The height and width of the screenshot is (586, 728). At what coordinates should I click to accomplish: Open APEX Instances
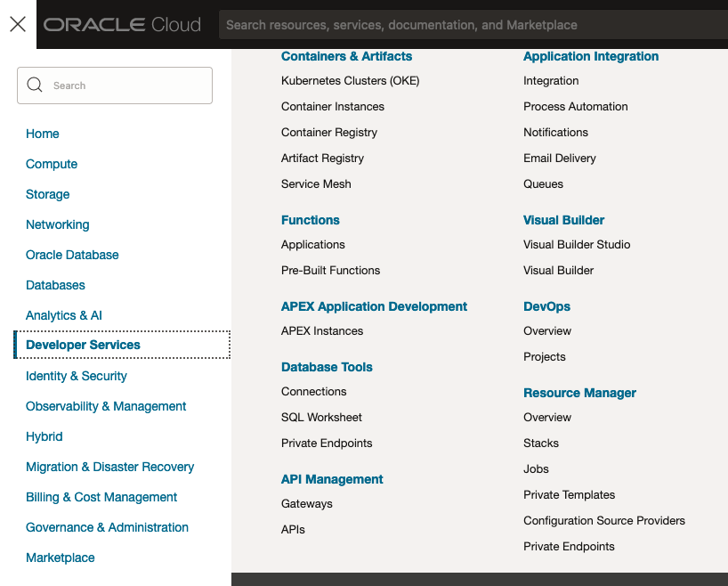coord(322,330)
